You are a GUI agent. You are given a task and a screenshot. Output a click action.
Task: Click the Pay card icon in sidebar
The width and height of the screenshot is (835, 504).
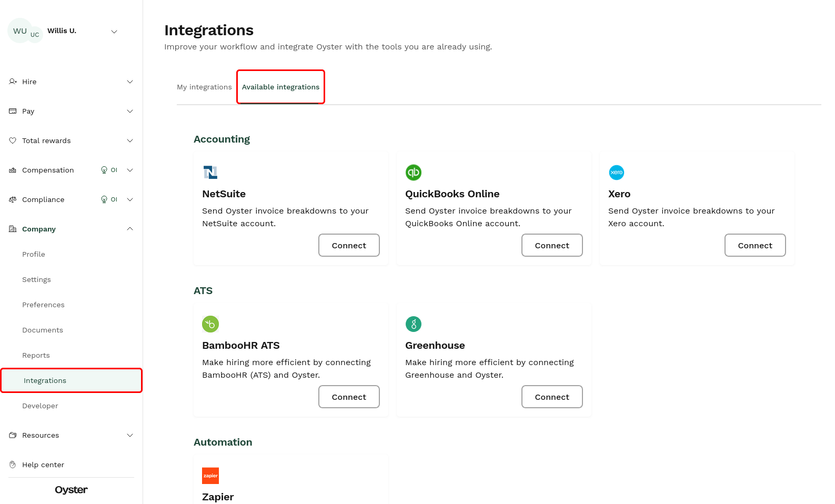click(x=13, y=111)
